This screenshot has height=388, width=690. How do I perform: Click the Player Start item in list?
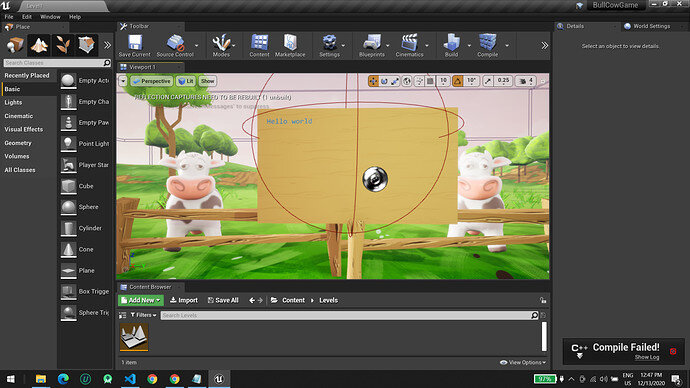(x=84, y=165)
